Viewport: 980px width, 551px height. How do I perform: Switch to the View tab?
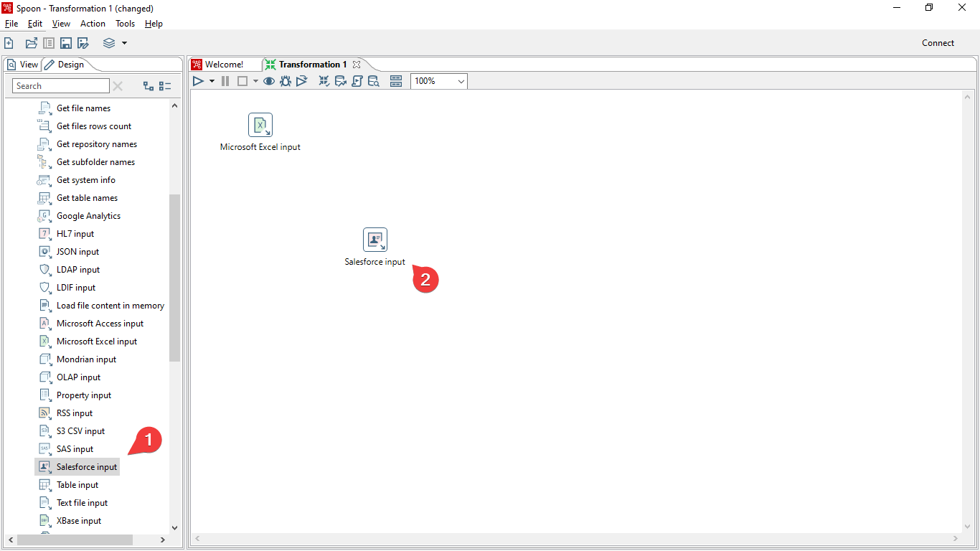[22, 65]
